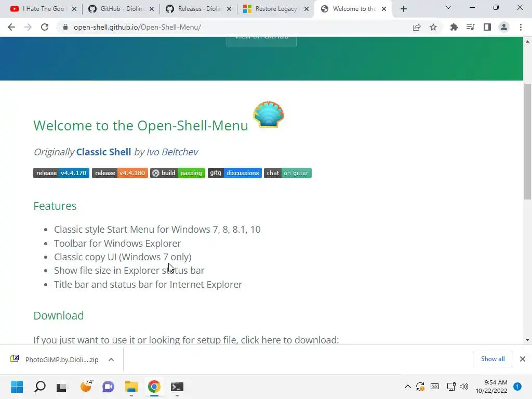Click the page vertical scrollbar thumb

(527, 141)
